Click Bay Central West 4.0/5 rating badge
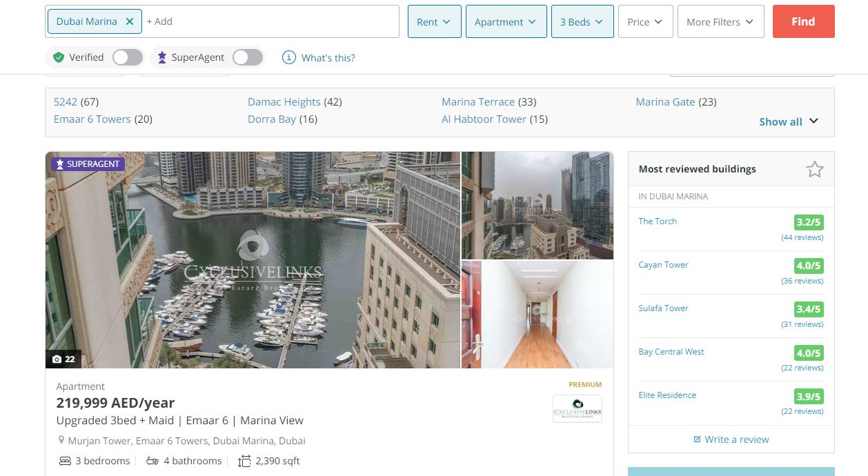 (809, 353)
